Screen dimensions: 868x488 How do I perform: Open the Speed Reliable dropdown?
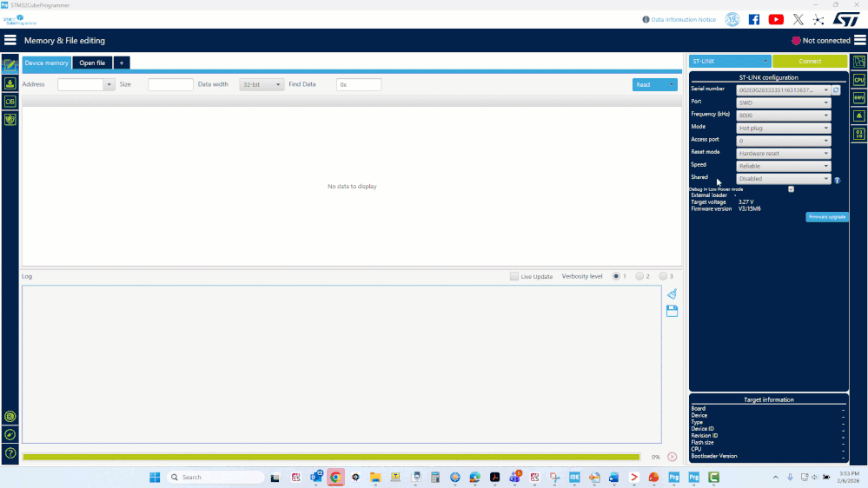(x=784, y=166)
